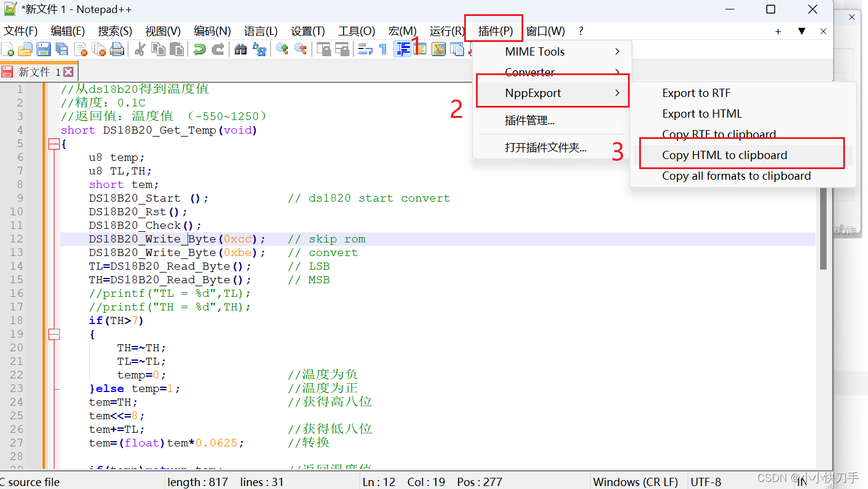Close the 新文件 1 tab with its X
The image size is (868, 489).
(69, 72)
